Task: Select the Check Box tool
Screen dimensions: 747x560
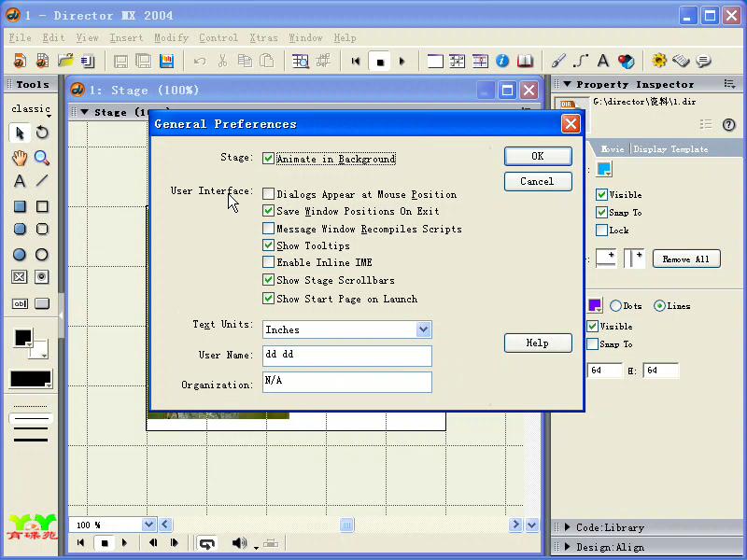Action: (x=20, y=276)
